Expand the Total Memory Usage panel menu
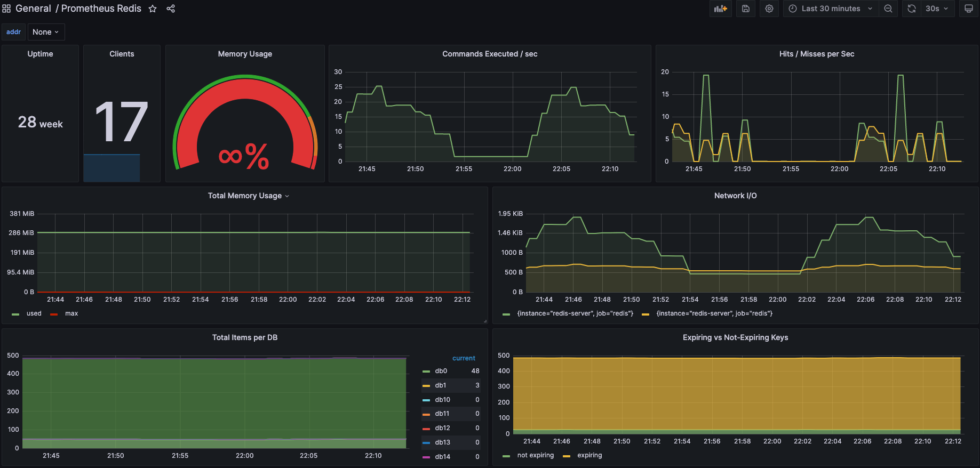 click(x=287, y=196)
